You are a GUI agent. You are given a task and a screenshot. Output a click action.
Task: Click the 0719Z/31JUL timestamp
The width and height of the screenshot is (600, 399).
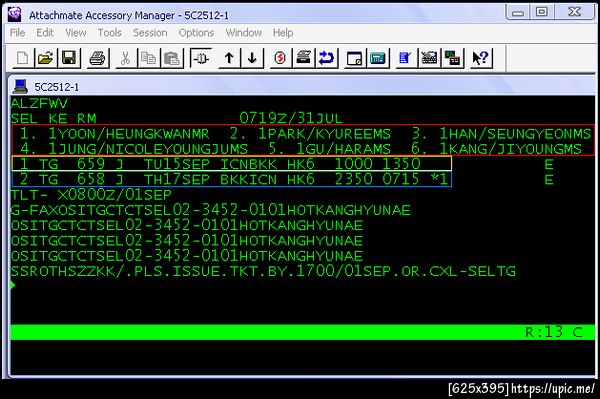coord(291,118)
